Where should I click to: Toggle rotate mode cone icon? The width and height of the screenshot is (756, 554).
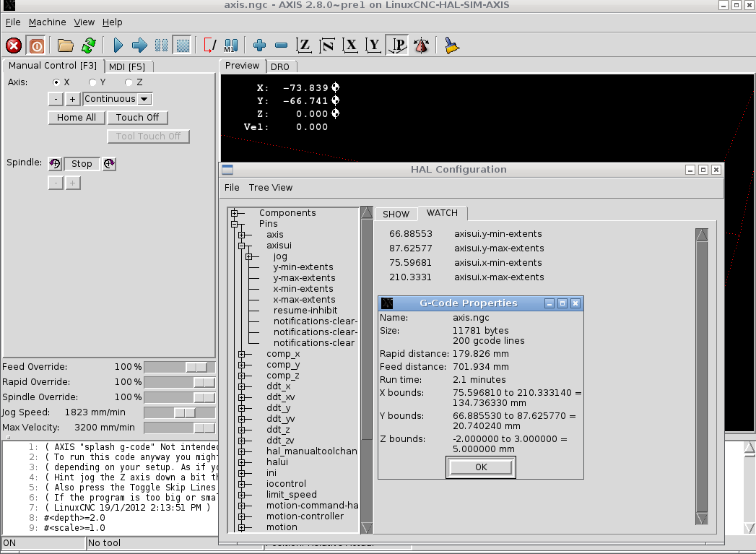(421, 46)
